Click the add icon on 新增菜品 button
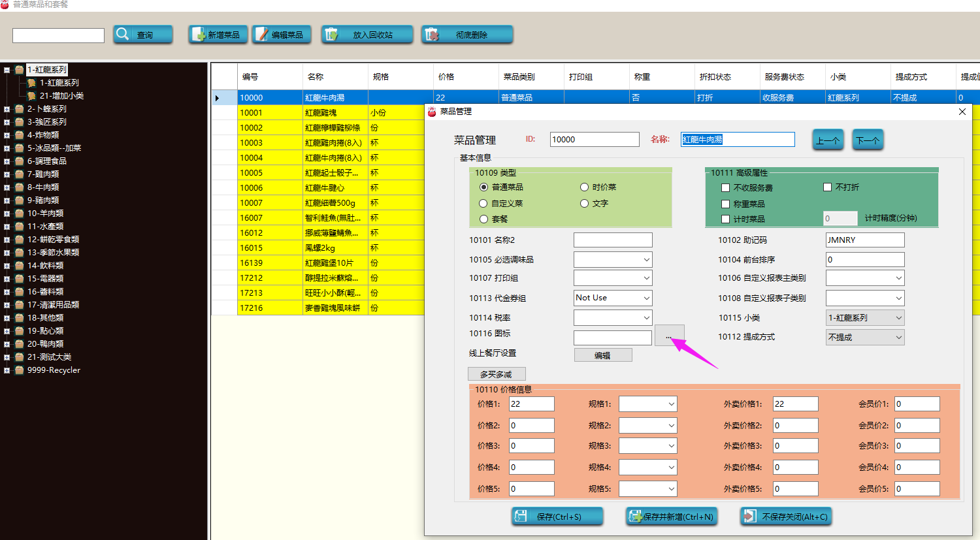 [x=199, y=35]
